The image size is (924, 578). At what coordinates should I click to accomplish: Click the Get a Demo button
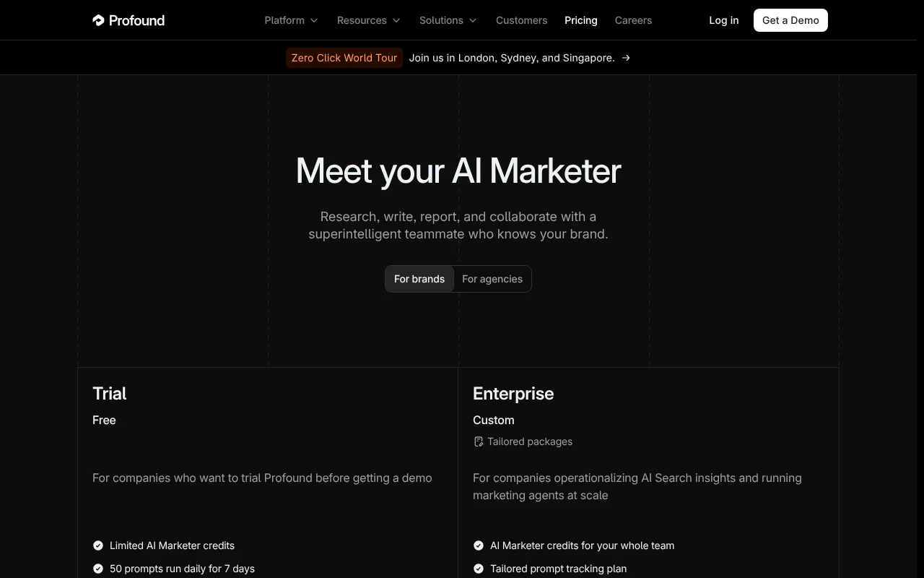click(x=790, y=20)
